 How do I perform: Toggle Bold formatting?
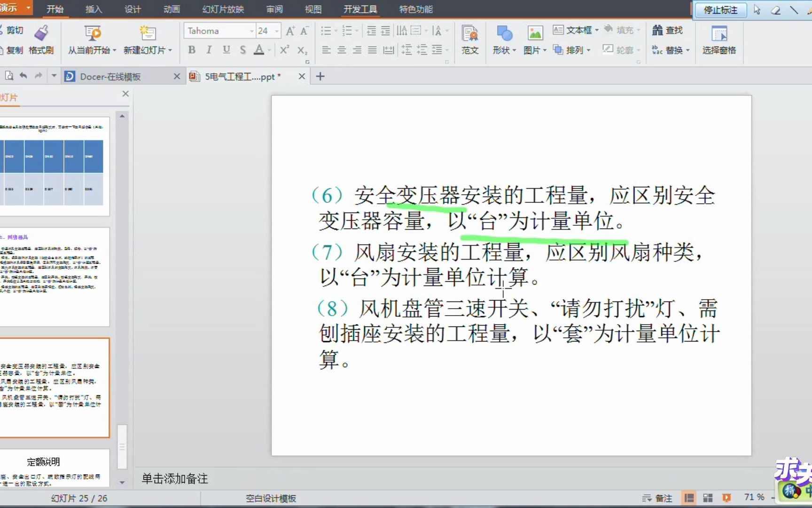click(x=192, y=50)
